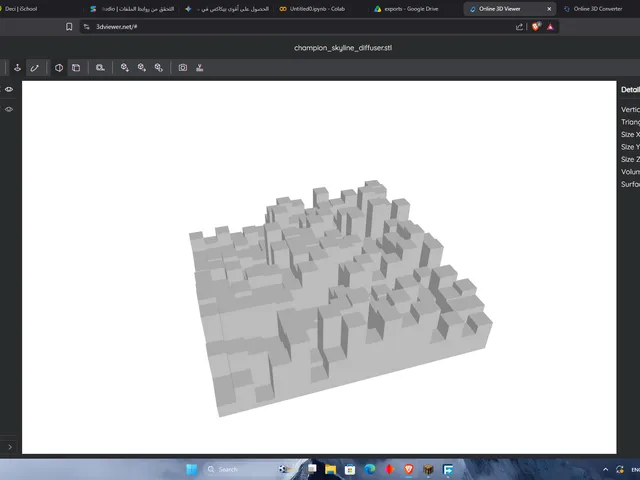
Task: Close the Online 3D Viewer tab
Action: pyautogui.click(x=549, y=9)
